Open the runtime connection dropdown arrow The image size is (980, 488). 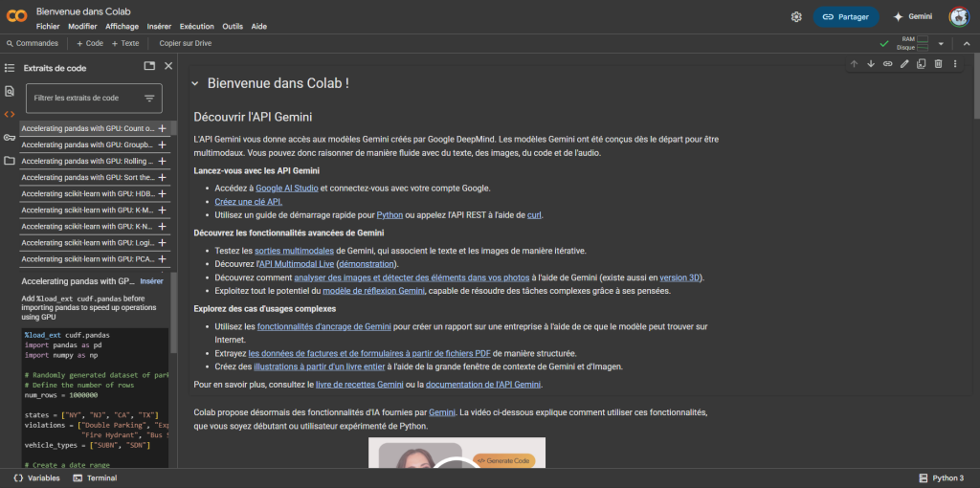[x=941, y=44]
